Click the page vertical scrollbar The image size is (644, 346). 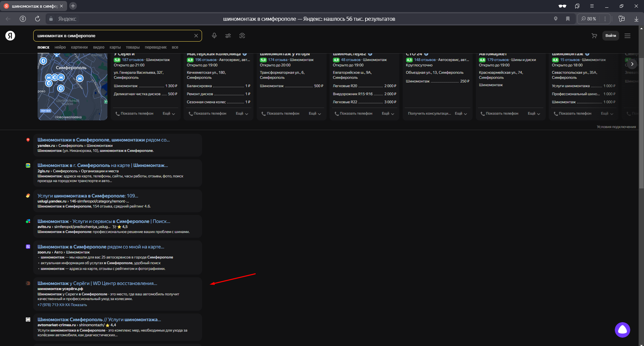641,123
